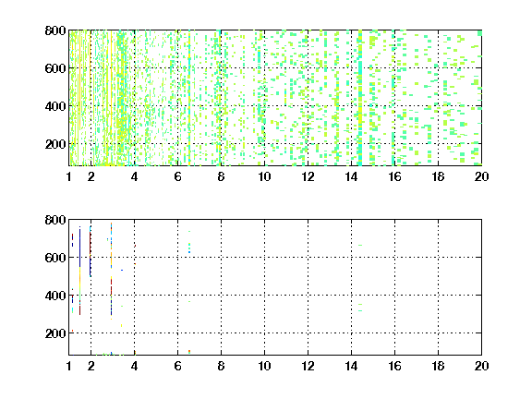Click the 600 y-axis label on top plot

click(55, 68)
